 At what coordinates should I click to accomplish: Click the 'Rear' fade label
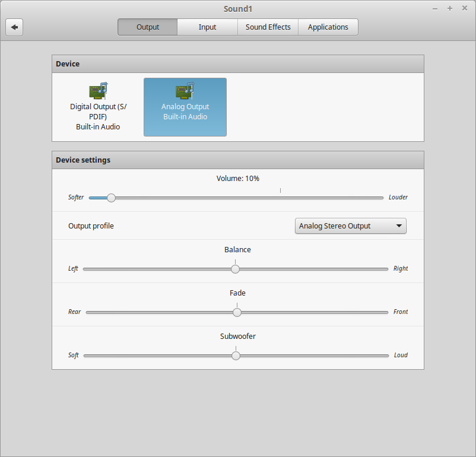tap(74, 312)
